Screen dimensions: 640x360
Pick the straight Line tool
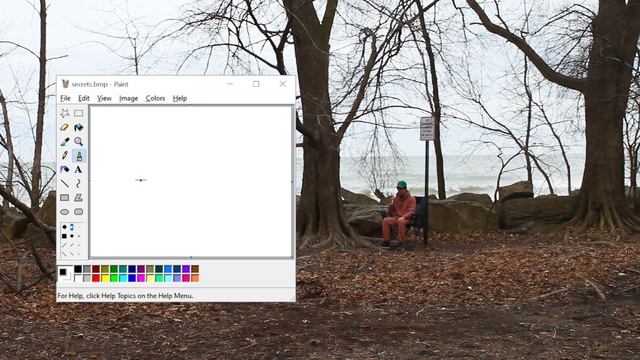coord(64,184)
